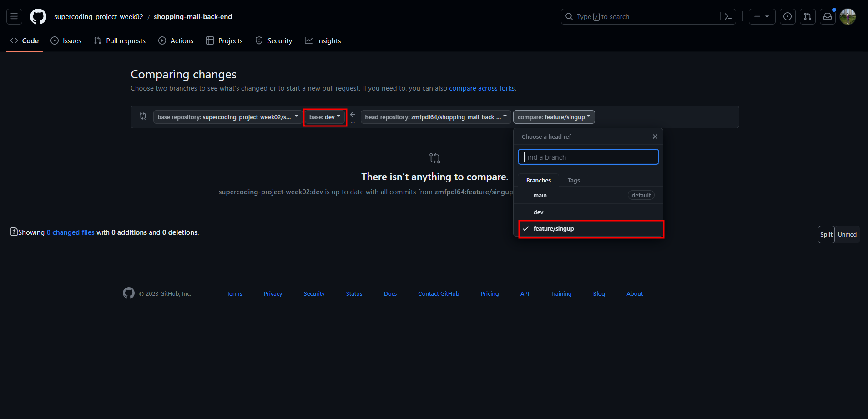Open the Status footer link
868x419 pixels.
[x=354, y=294]
